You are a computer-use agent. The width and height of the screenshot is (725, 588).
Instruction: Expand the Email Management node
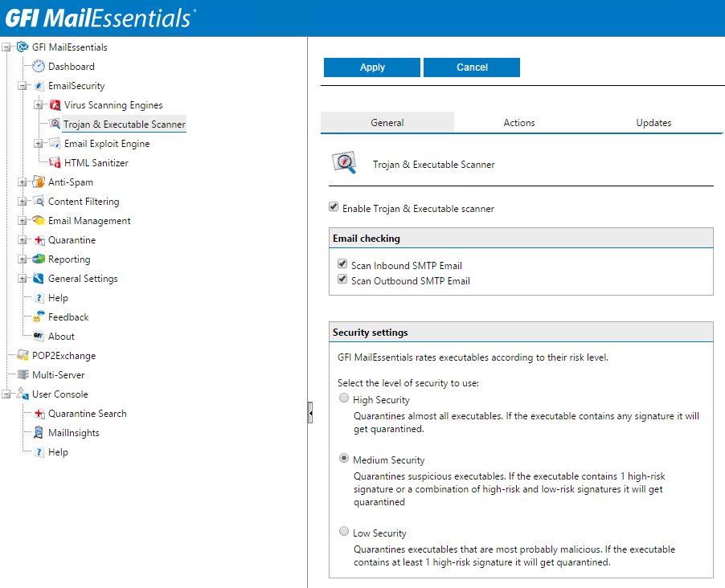(23, 221)
